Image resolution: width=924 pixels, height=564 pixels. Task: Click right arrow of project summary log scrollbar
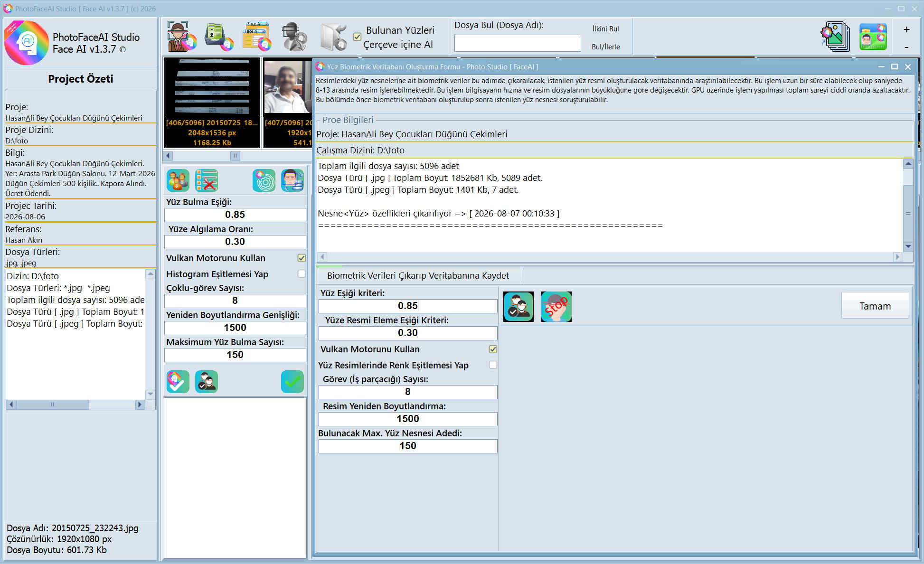(x=139, y=405)
